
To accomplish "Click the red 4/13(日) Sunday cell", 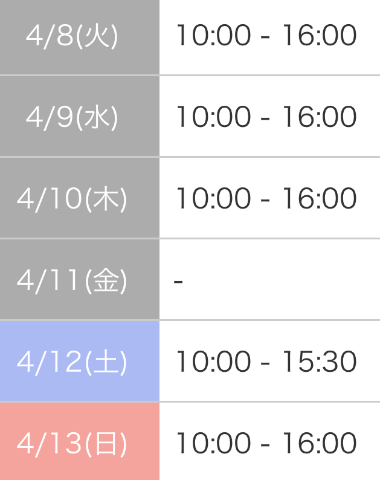I will tap(80, 441).
